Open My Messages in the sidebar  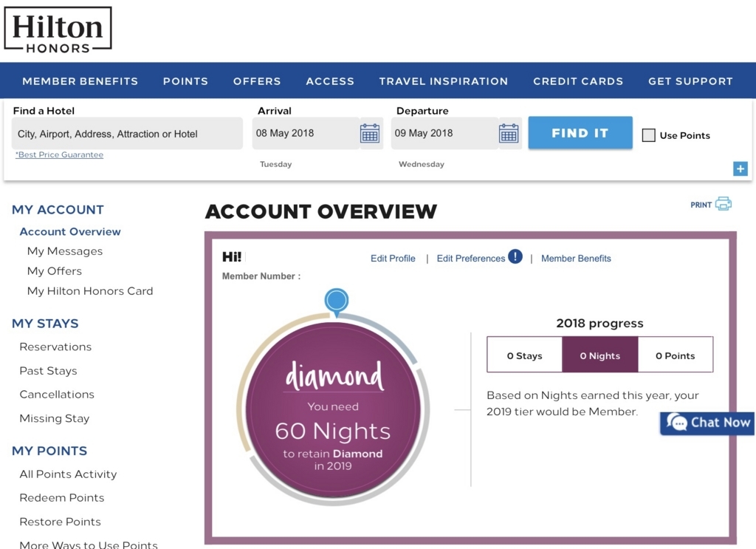[x=65, y=251]
